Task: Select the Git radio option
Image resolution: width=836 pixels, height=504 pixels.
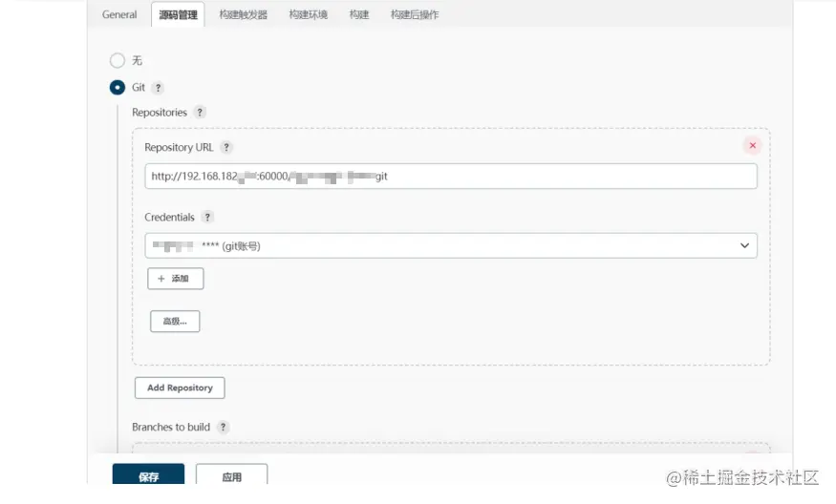Action: [x=118, y=88]
